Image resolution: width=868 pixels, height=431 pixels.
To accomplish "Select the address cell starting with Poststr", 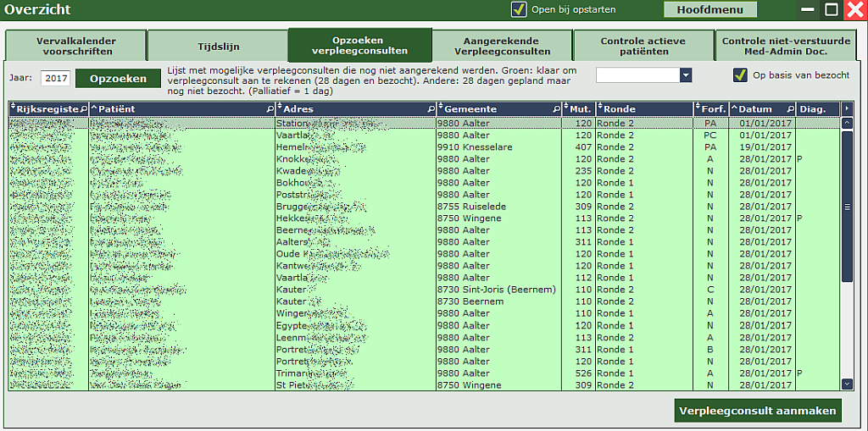I will [x=355, y=195].
